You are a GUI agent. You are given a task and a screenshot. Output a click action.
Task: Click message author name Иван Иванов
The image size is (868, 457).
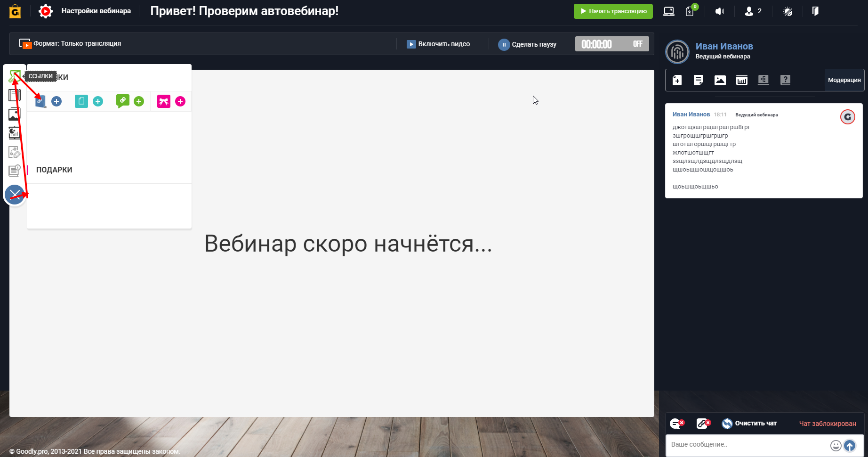(691, 114)
